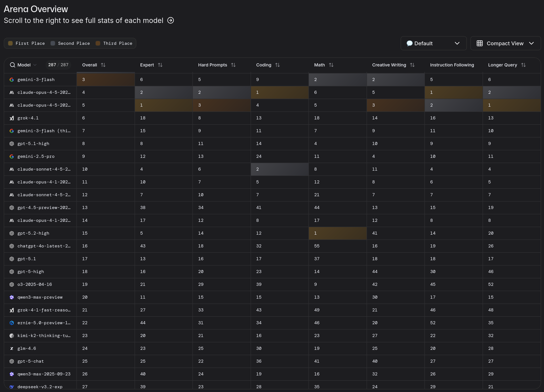Screen dimensions: 544x392
Task: Sort by Overall using its arrows icon
Action: pyautogui.click(x=103, y=65)
